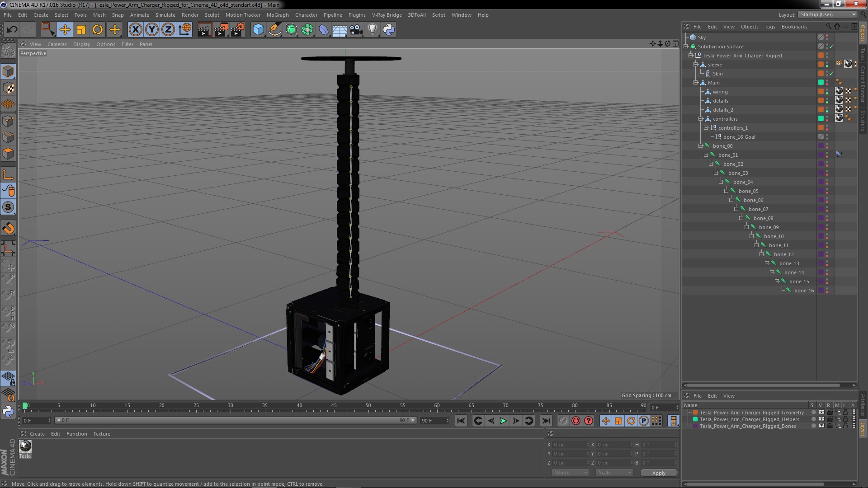This screenshot has height=488, width=868.
Task: Add a Cube primitive object
Action: coord(258,30)
